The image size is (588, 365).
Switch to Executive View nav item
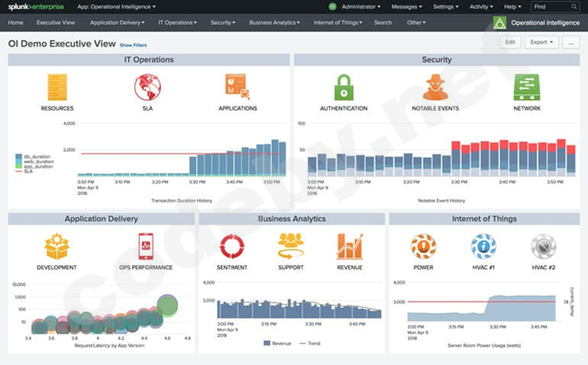[55, 23]
